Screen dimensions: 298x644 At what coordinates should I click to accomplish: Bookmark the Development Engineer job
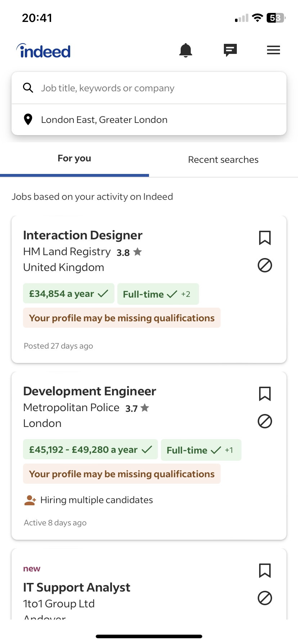point(265,394)
